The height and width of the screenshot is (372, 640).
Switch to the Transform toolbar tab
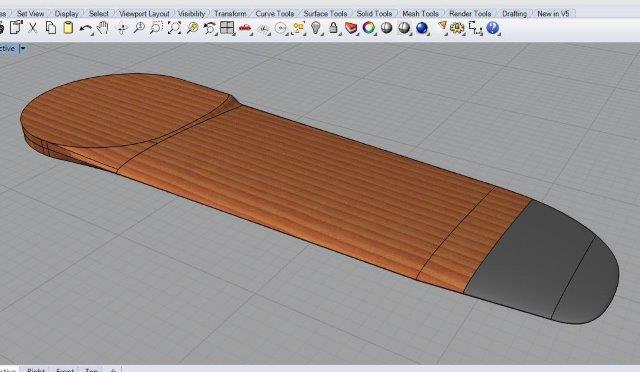coord(230,13)
